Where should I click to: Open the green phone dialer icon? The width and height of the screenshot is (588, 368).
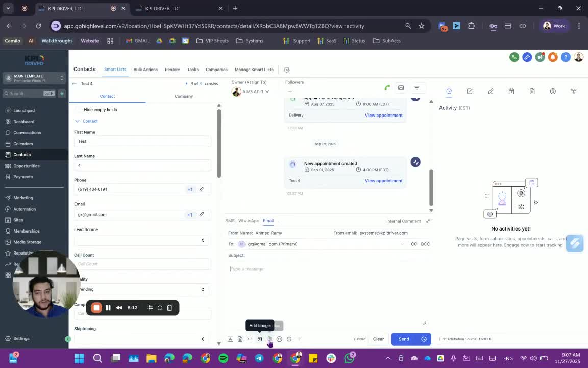click(514, 57)
